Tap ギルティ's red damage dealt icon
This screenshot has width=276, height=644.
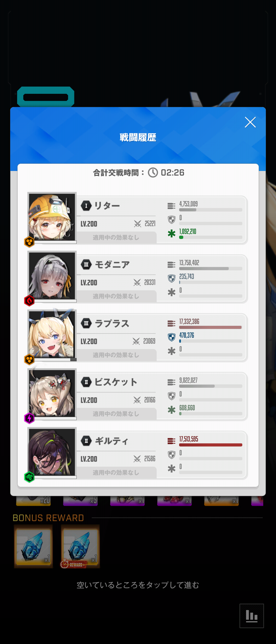click(x=171, y=441)
